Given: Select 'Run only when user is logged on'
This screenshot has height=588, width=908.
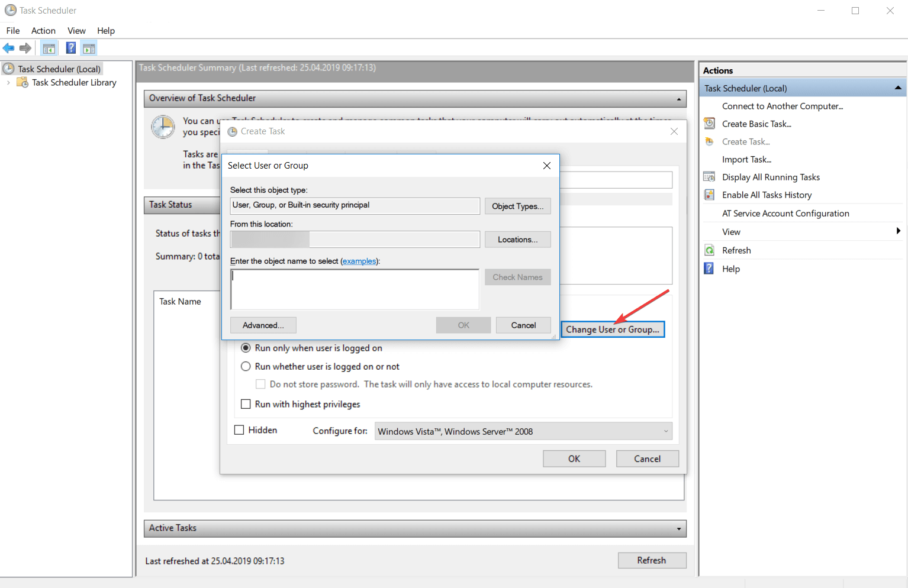Looking at the screenshot, I should [246, 348].
